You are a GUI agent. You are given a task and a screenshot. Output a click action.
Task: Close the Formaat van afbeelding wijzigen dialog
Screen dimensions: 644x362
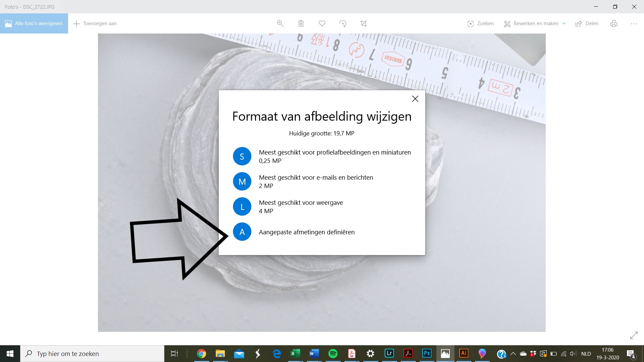pyautogui.click(x=415, y=99)
